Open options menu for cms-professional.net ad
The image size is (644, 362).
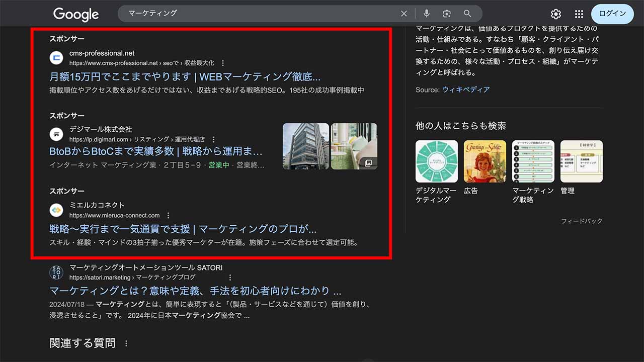point(223,63)
